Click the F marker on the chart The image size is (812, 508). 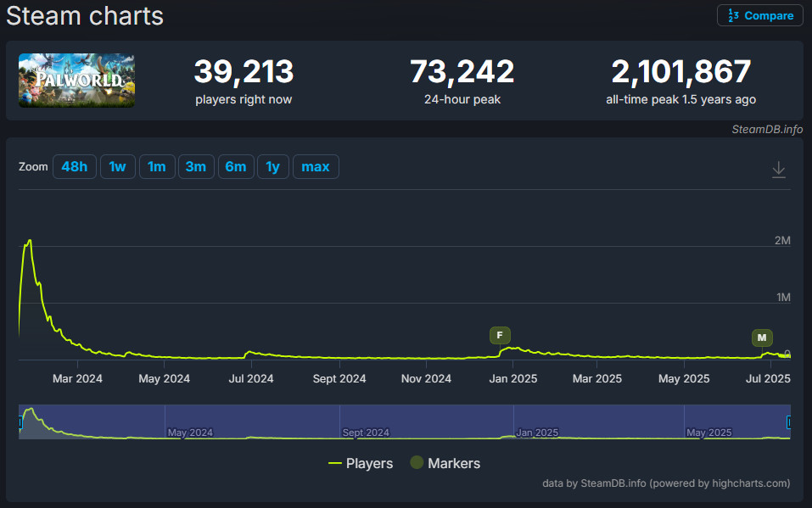click(500, 335)
